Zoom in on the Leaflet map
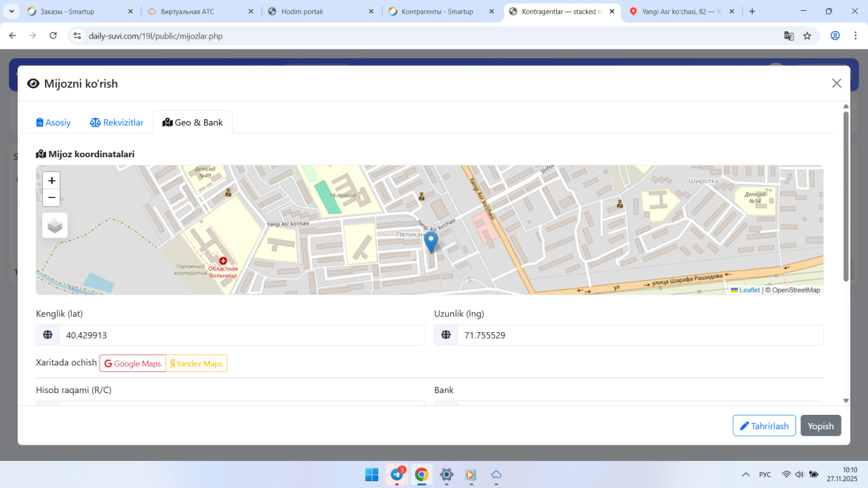 (52, 181)
